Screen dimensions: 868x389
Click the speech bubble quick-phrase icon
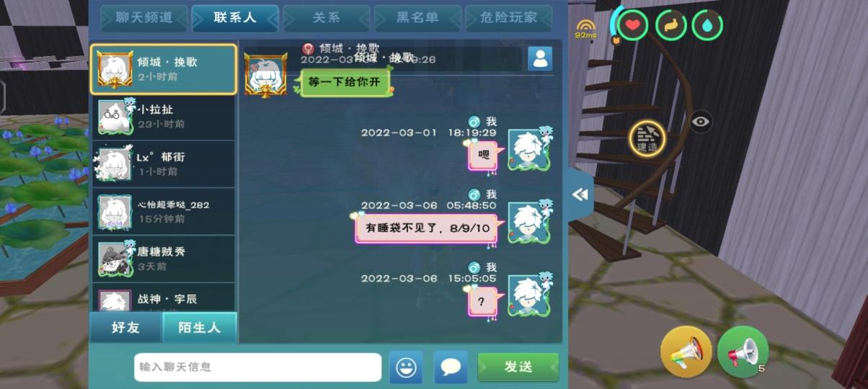(x=451, y=367)
